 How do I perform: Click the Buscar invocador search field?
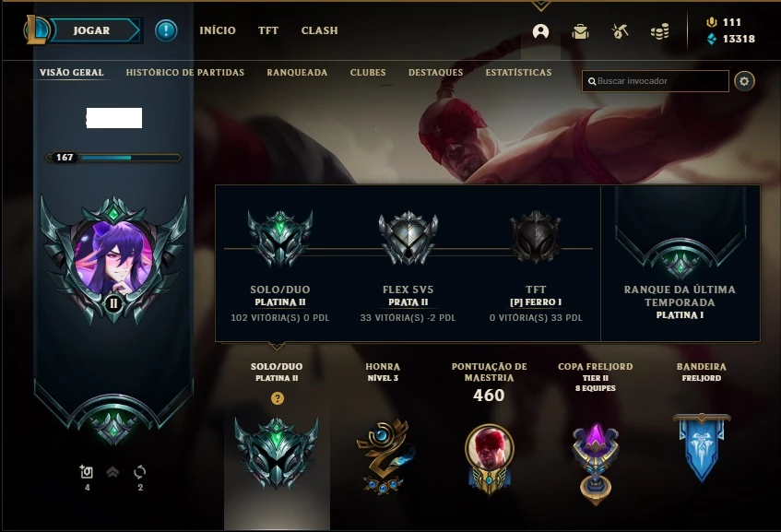(655, 81)
